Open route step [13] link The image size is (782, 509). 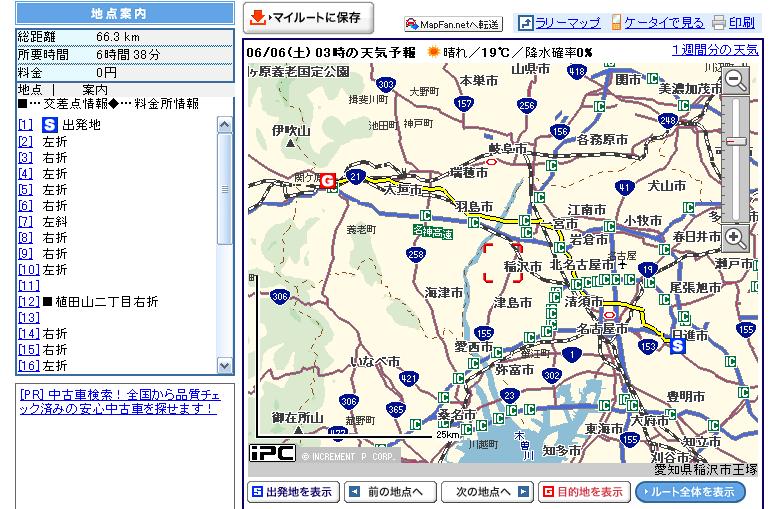pyautogui.click(x=29, y=318)
